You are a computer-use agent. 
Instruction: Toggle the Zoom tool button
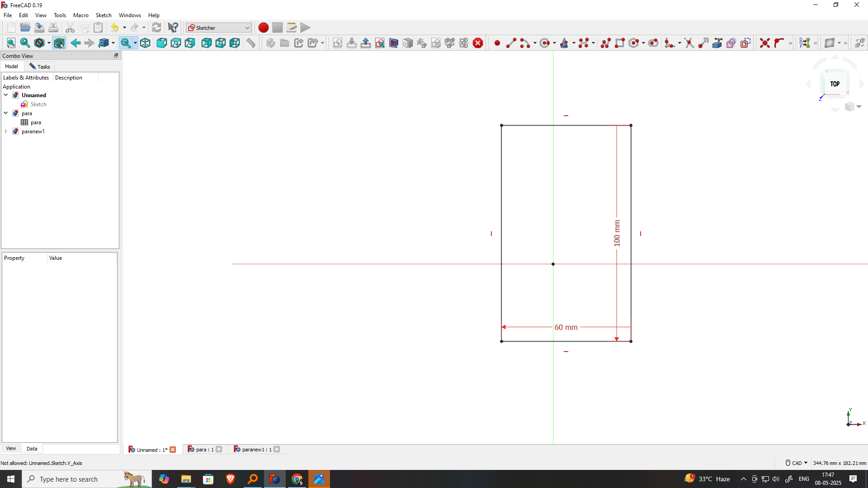126,43
